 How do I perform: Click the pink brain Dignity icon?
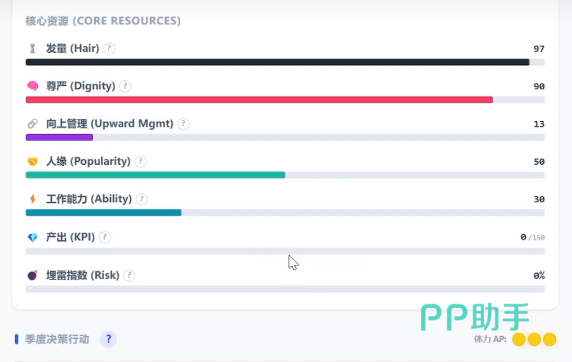click(32, 86)
